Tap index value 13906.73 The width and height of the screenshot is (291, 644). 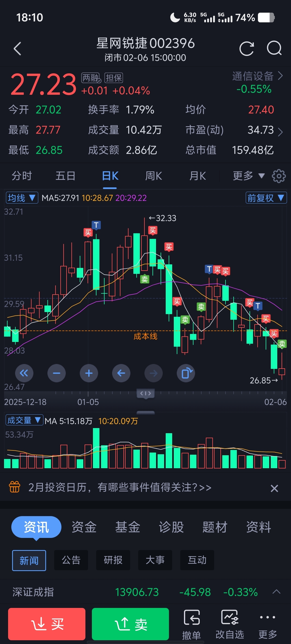[x=137, y=592]
